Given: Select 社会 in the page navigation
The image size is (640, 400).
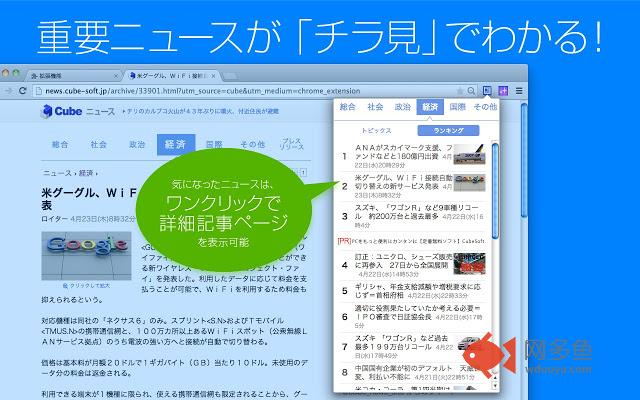Looking at the screenshot, I should 98,144.
